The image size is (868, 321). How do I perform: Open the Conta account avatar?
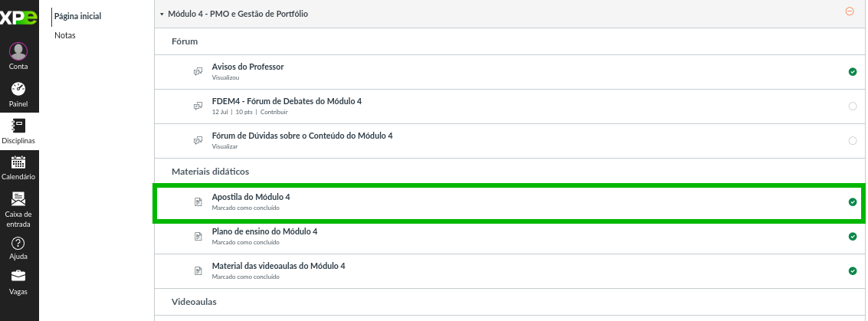point(18,51)
